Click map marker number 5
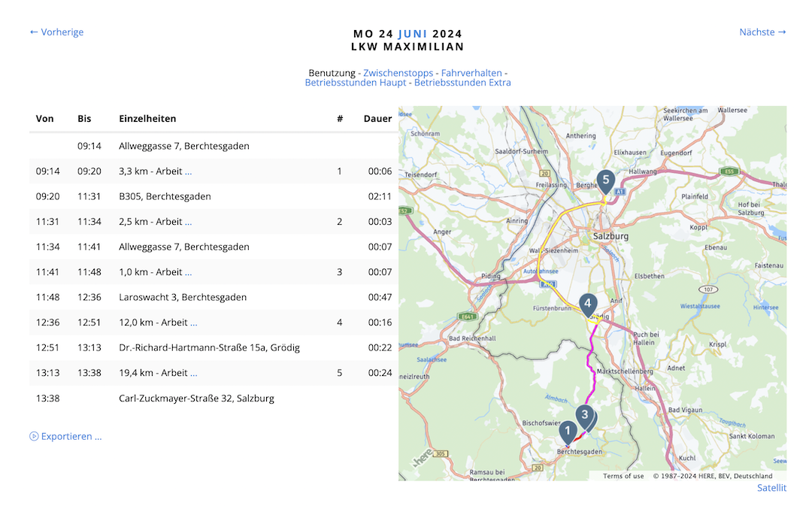Image resolution: width=812 pixels, height=509 pixels. 604,180
